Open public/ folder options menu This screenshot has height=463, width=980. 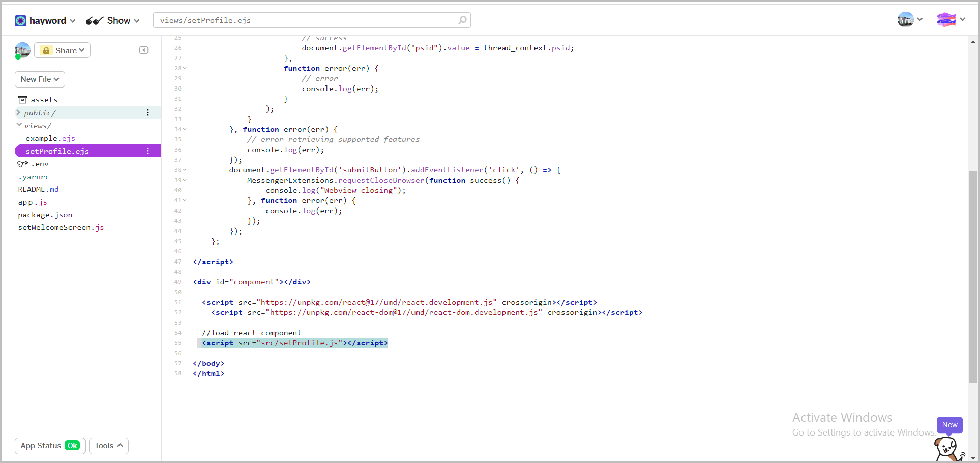147,112
